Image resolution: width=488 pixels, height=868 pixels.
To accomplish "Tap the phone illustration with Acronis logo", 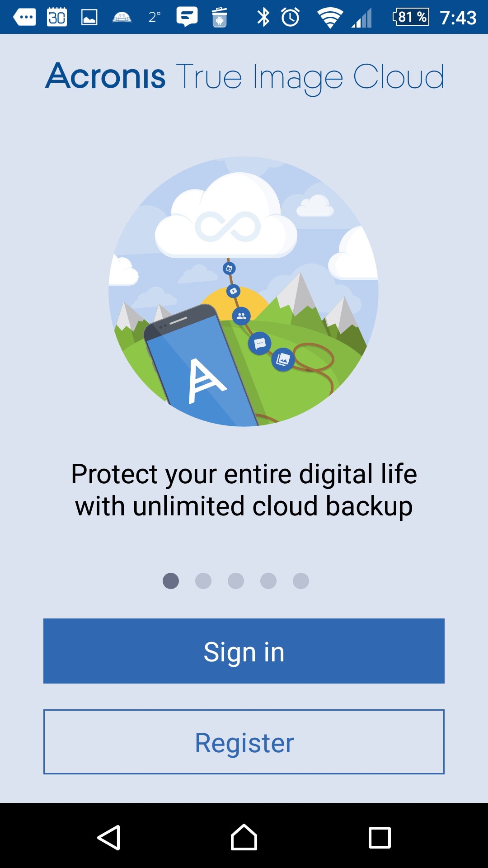I will click(x=200, y=364).
